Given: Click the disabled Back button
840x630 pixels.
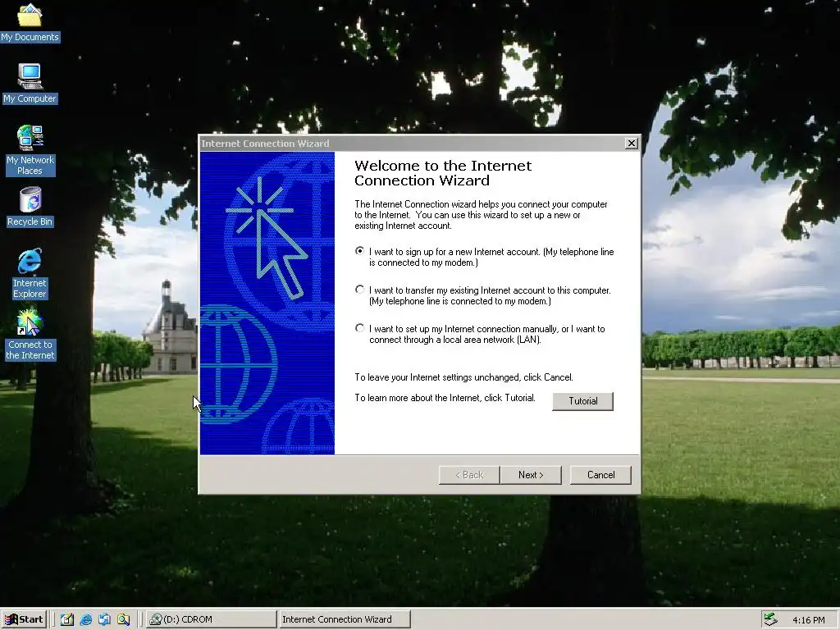Looking at the screenshot, I should coord(469,475).
